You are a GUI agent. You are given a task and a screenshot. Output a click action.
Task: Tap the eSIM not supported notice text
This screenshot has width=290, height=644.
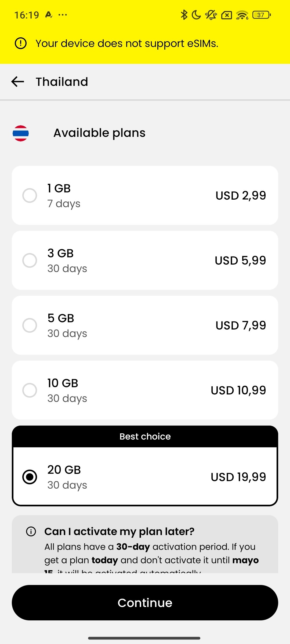[127, 43]
